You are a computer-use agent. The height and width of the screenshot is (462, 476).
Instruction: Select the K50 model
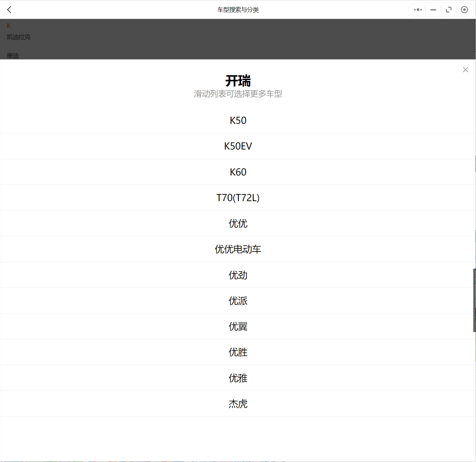coord(238,120)
